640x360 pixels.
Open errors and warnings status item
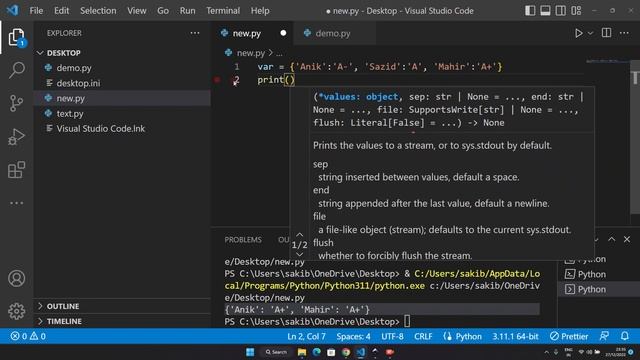coord(28,336)
